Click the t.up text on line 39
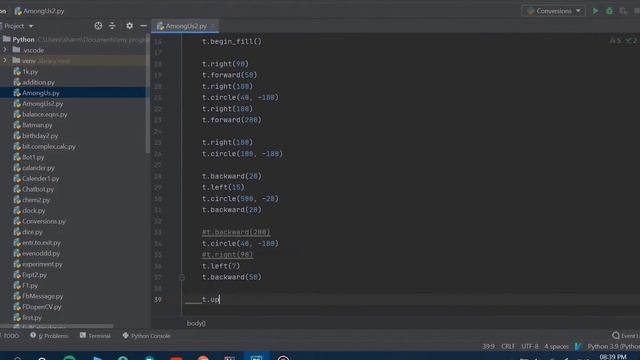 pos(211,300)
